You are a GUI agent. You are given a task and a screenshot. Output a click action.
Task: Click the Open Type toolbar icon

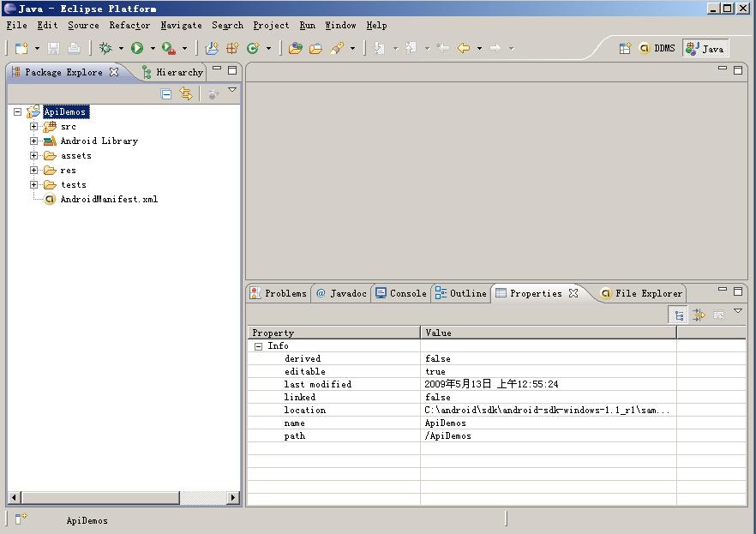pos(295,48)
